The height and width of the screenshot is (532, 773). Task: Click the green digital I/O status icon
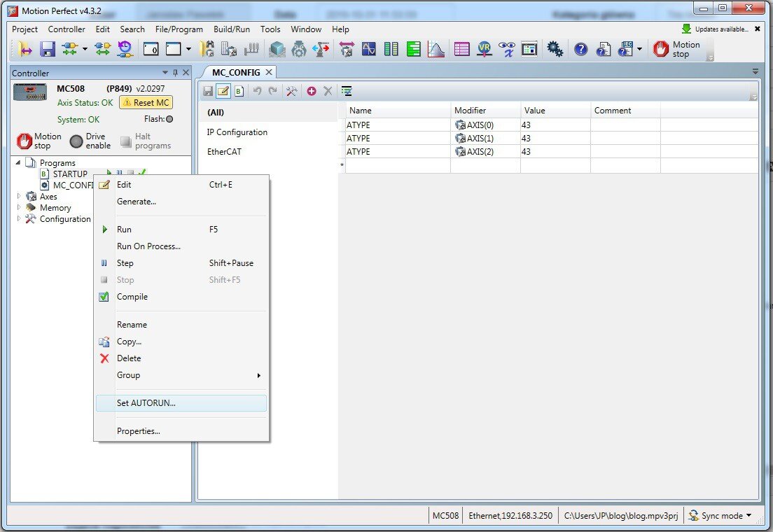coord(414,49)
